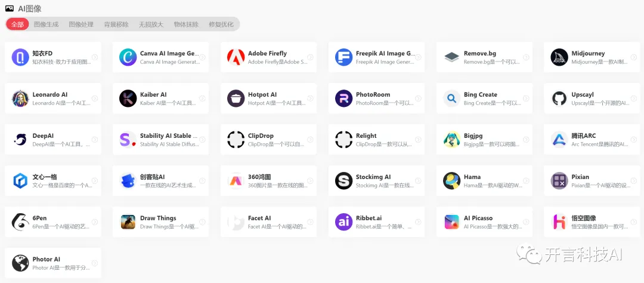
Task: Open the Draw Things title link
Action: (x=158, y=218)
